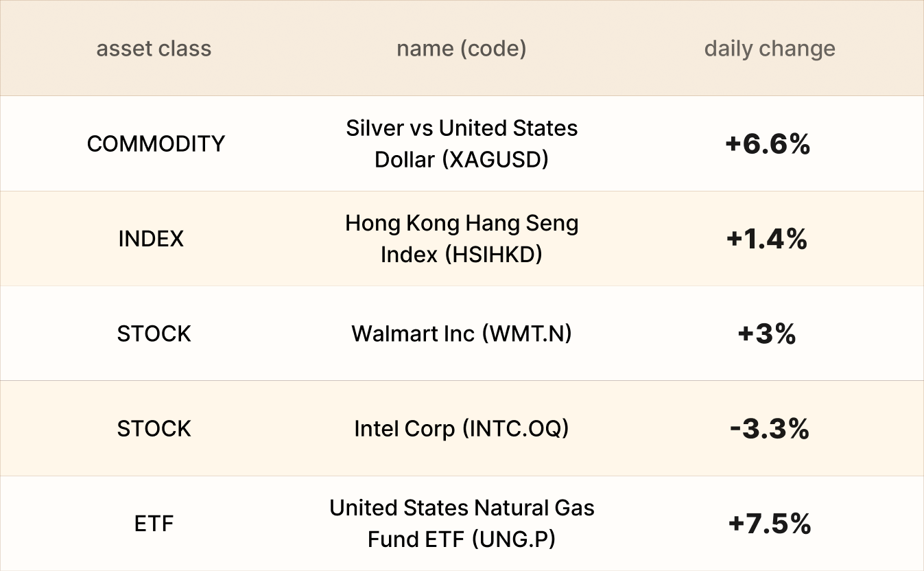This screenshot has width=924, height=571.
Task: Open United States Natural Gas Fund entry
Action: 462,524
